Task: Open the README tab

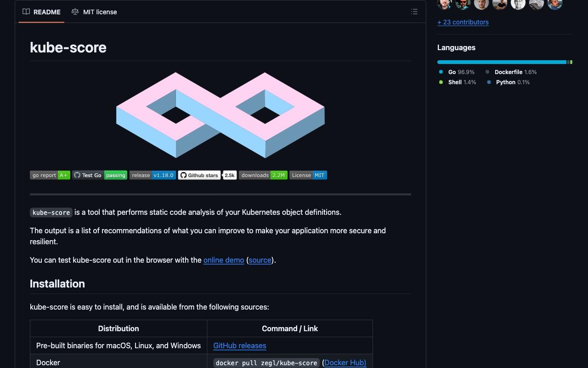Action: tap(41, 12)
